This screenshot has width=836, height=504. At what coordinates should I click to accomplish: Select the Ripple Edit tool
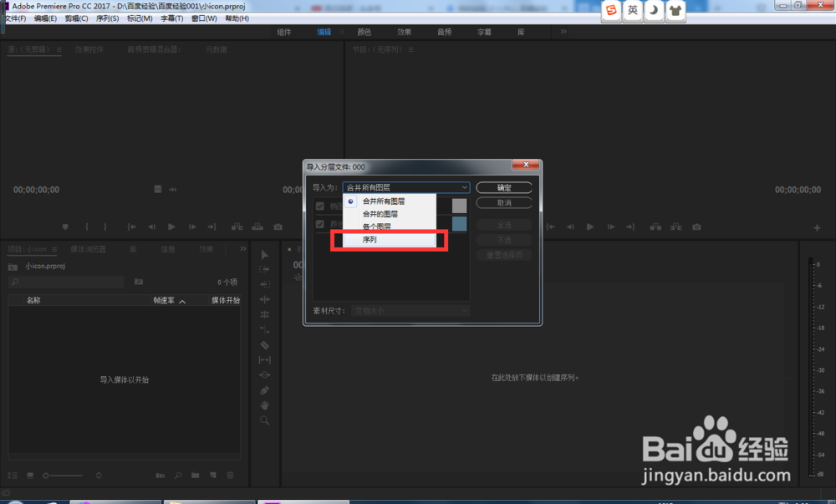click(x=264, y=299)
